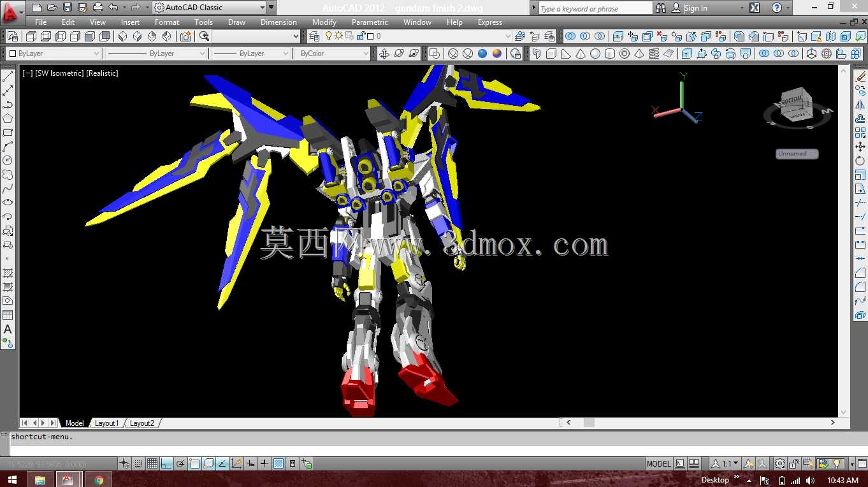Toggle Snap Mode in status bar
868x487 pixels.
[x=139, y=463]
